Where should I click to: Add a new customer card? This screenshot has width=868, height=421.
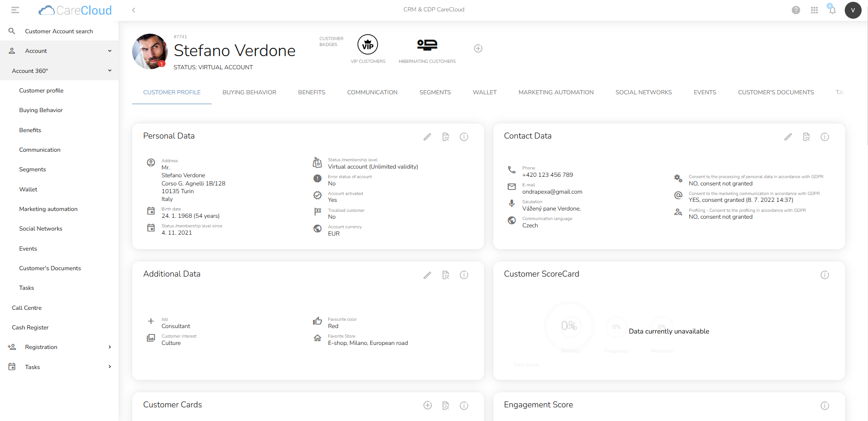[x=427, y=406]
